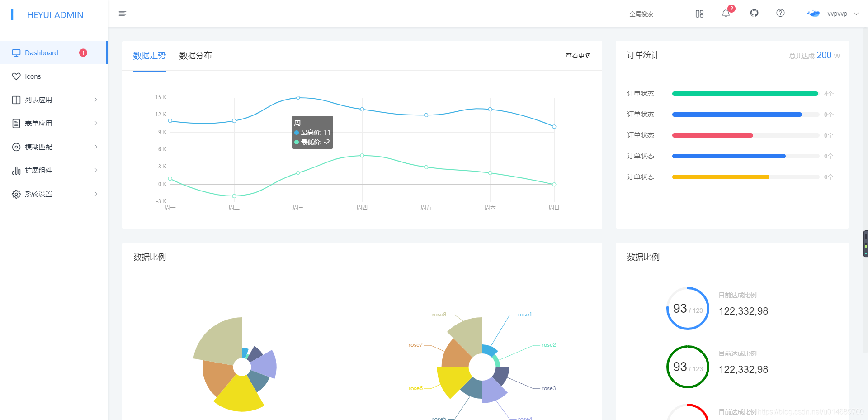
Task: Click the blue circular progress ring 93
Action: tap(688, 308)
